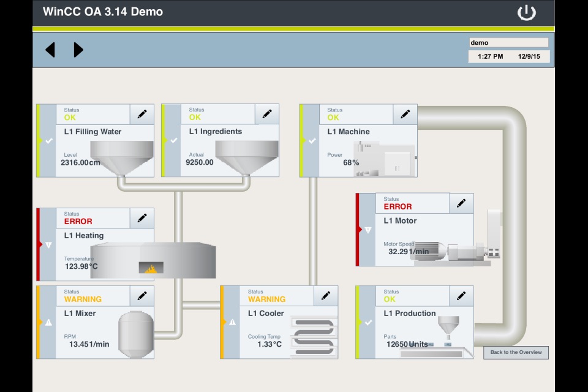Select the L1 Motor title

[x=400, y=221]
